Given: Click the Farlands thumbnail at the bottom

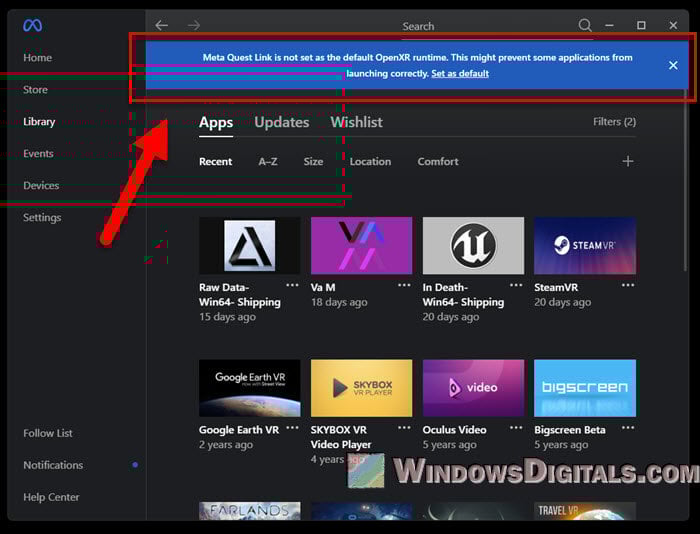Looking at the screenshot, I should pyautogui.click(x=250, y=511).
